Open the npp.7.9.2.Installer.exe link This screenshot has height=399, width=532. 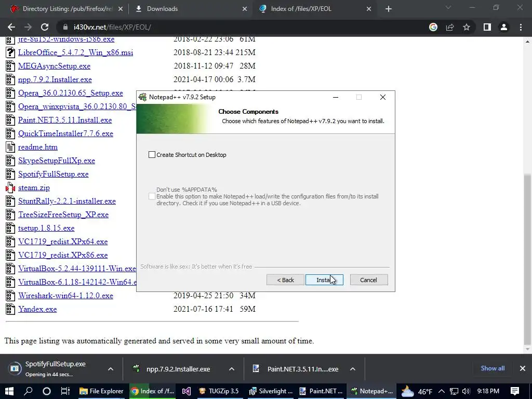coord(55,79)
